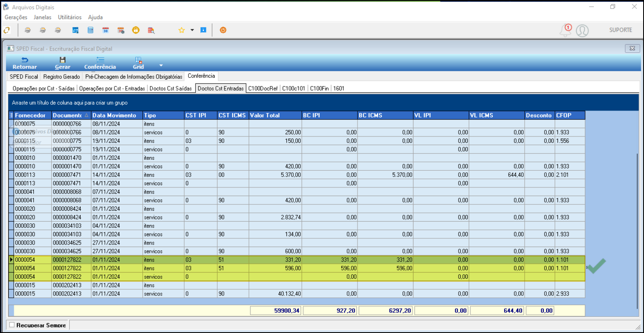Sort by the Fornecedor column header
Screen dimensions: 644x333
tap(33, 115)
